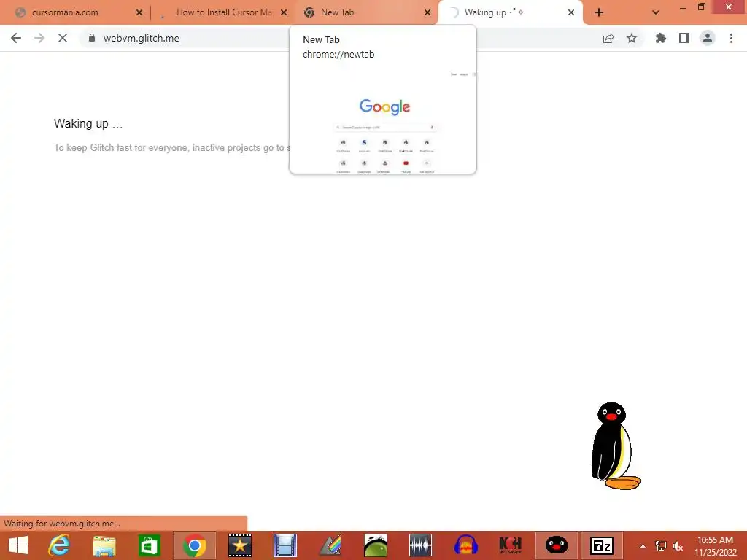The image size is (747, 560).
Task: Close the How to Install Cursor tab
Action: point(284,12)
